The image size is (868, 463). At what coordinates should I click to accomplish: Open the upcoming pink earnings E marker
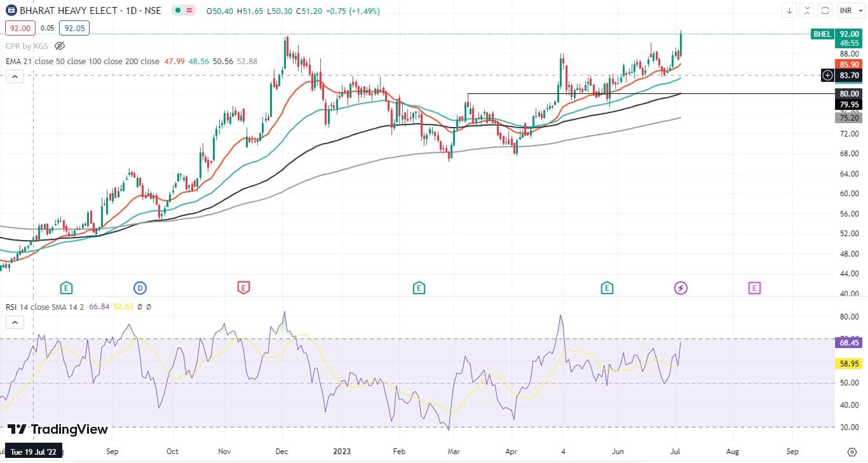pyautogui.click(x=754, y=288)
